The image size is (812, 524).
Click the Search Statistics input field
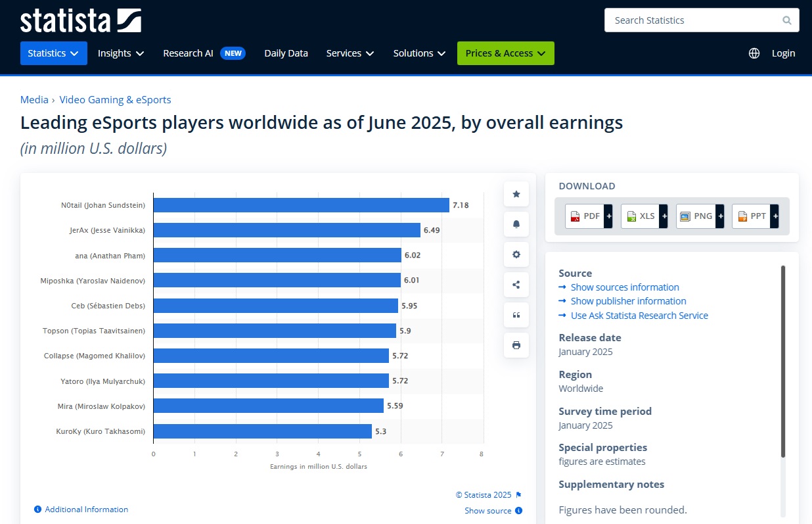coord(702,20)
